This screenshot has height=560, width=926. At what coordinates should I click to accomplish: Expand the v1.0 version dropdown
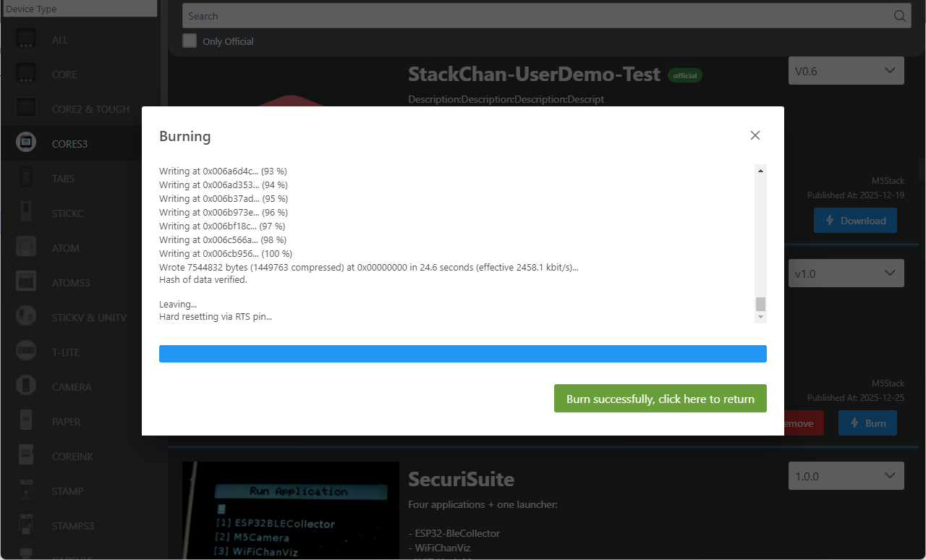pos(846,273)
